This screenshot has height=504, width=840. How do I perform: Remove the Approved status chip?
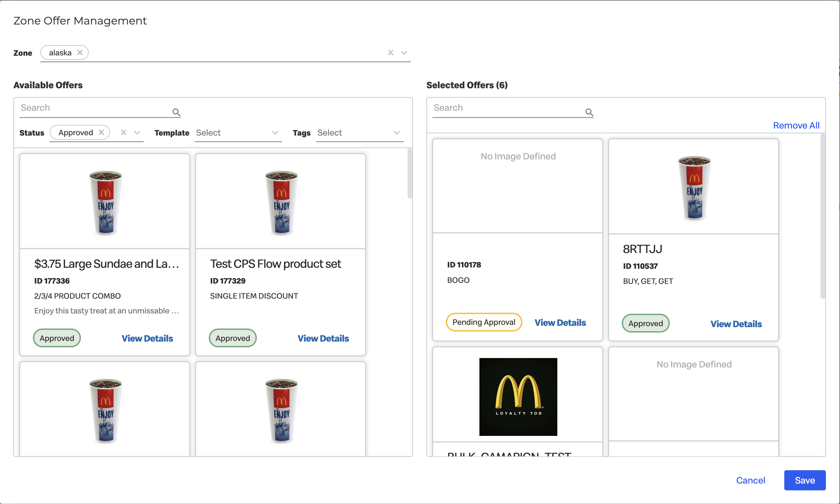[x=101, y=133]
